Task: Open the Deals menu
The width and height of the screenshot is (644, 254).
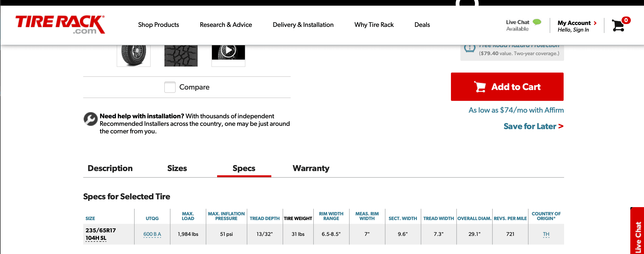Action: (422, 25)
